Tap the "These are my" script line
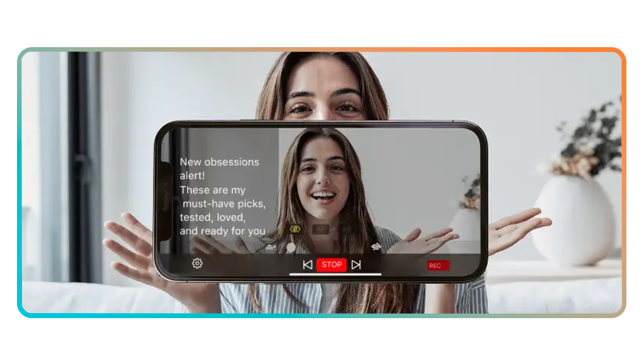644x337 pixels. [213, 190]
